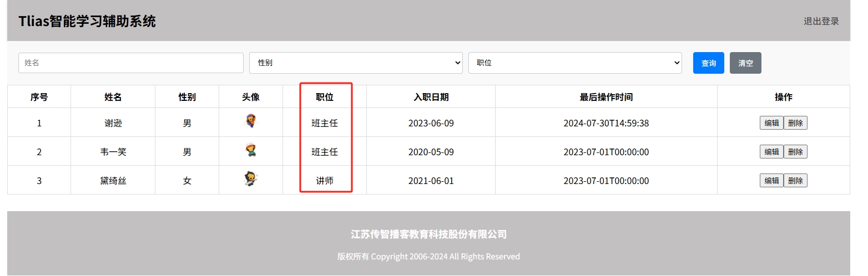This screenshot has height=276, width=868.
Task: Edit the 韦一笑 row
Action: click(771, 152)
